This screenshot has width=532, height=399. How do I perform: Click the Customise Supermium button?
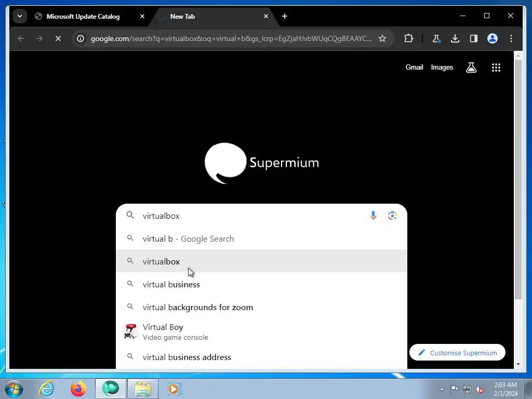coord(457,353)
